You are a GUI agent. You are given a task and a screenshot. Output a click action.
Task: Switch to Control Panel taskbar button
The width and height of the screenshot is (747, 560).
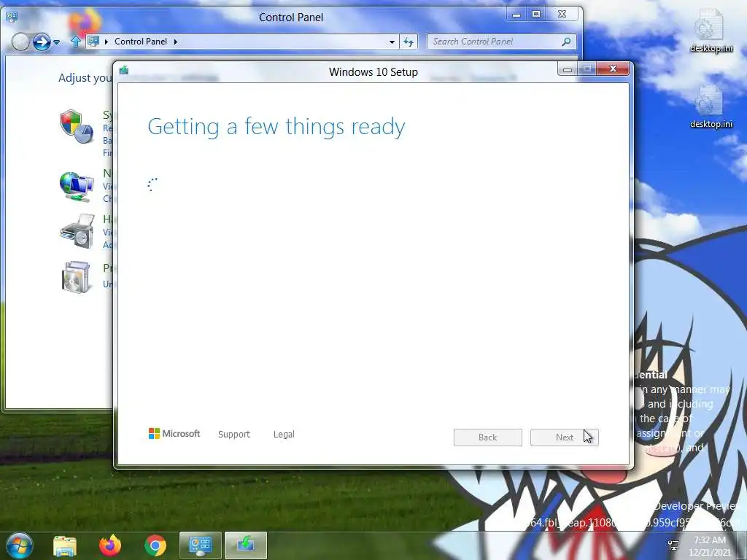pos(200,545)
